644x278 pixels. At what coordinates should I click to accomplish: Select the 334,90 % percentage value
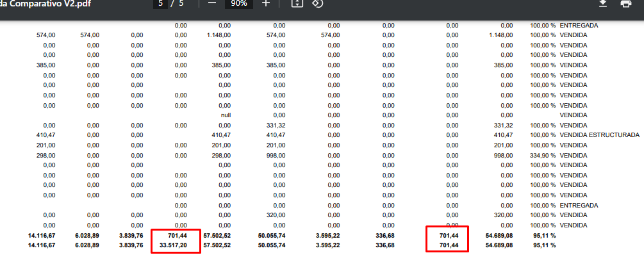click(x=543, y=155)
